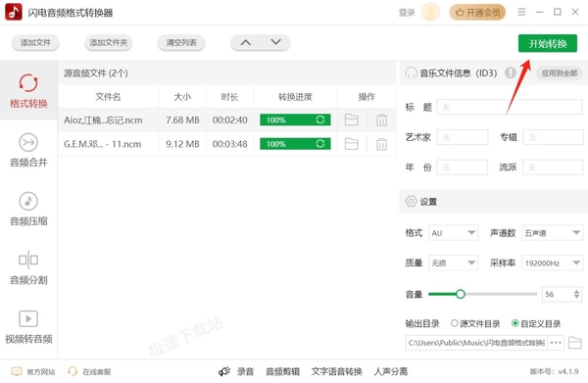Viewport: 588px width, 383px height.
Task: Open 在线客服 online support link
Action: click(89, 371)
